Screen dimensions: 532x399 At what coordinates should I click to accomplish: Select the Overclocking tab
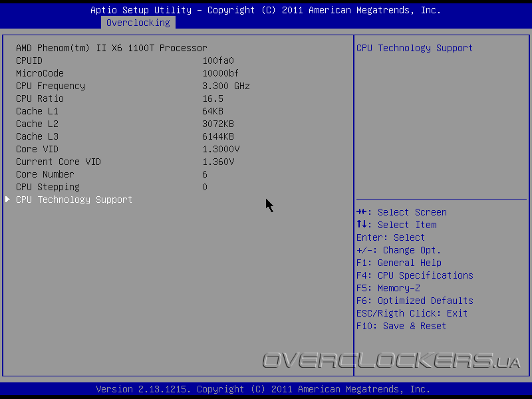pyautogui.click(x=138, y=23)
